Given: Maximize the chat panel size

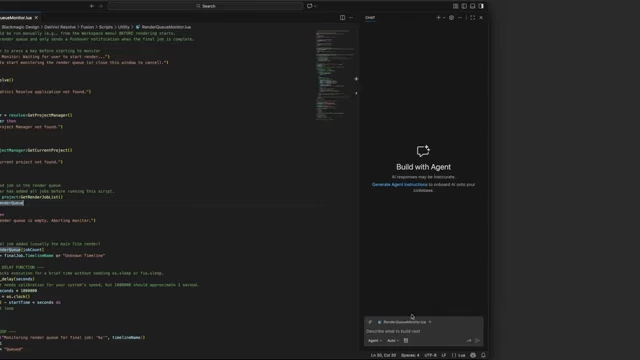Looking at the screenshot, I should [473, 18].
